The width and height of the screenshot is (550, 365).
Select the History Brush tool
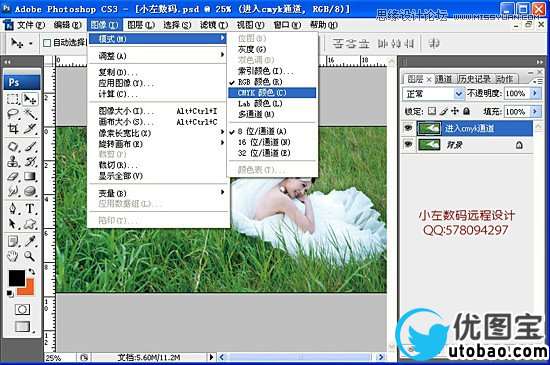(30, 161)
